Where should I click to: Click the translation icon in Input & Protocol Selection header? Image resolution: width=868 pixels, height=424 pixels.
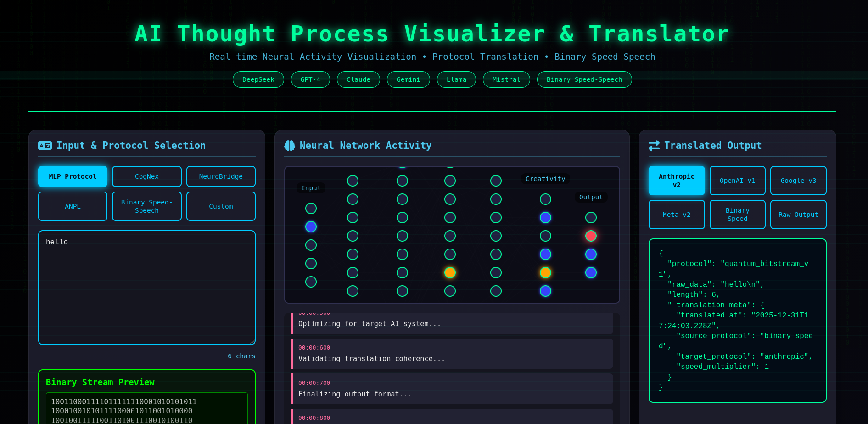tap(45, 145)
